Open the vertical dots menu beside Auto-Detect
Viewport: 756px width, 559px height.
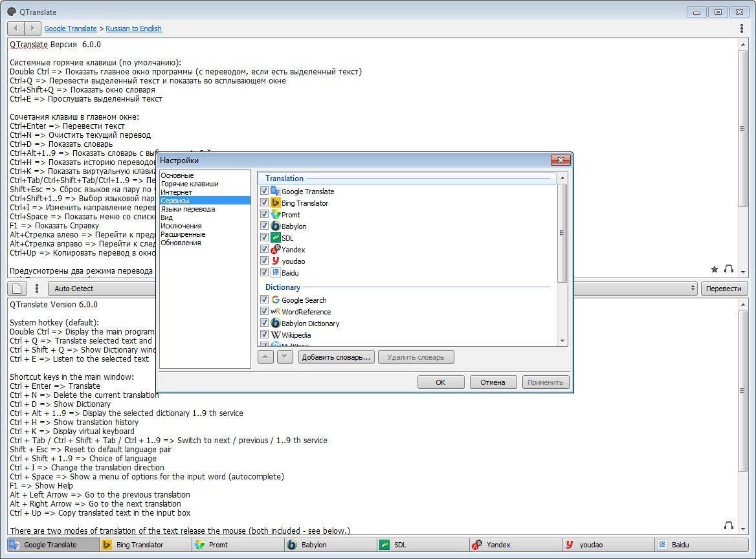[x=37, y=289]
